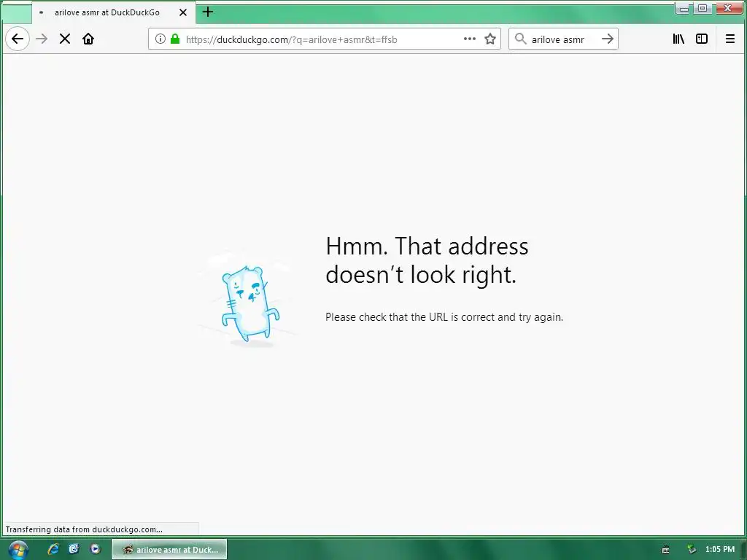The image size is (747, 560).
Task: Open a new tab with plus button
Action: pyautogui.click(x=208, y=12)
